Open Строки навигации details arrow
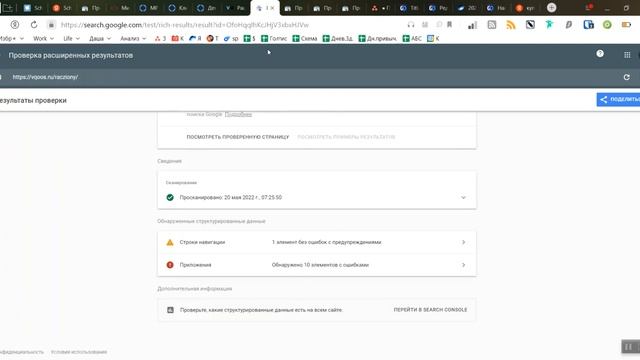This screenshot has height=360, width=640. click(463, 242)
